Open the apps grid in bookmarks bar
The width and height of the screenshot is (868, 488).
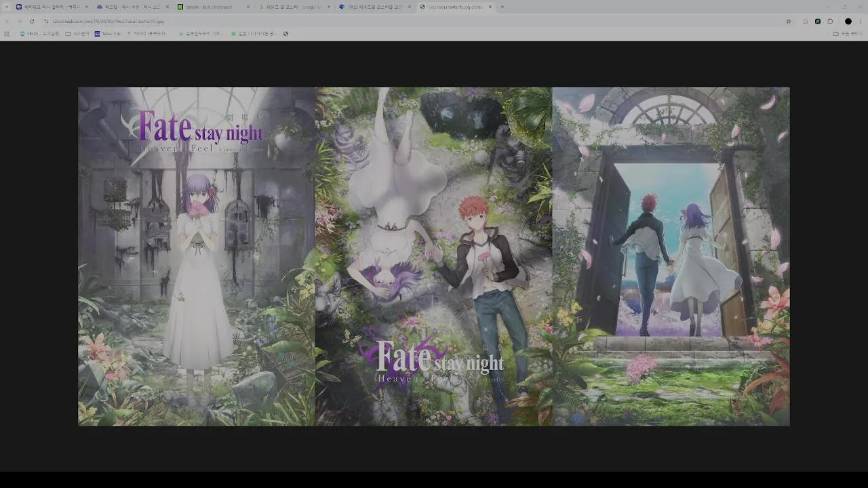[x=7, y=33]
